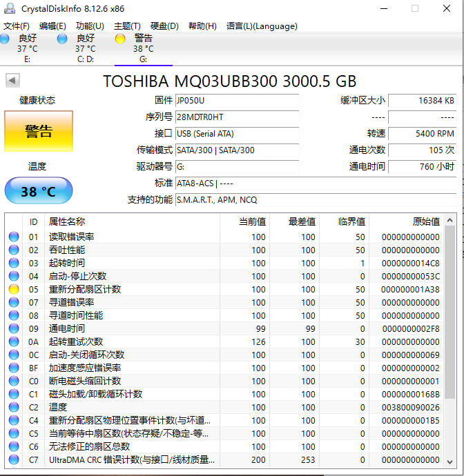Click the attribute list vertical scrollbar thumb
The image size is (464, 476).
click(450, 312)
